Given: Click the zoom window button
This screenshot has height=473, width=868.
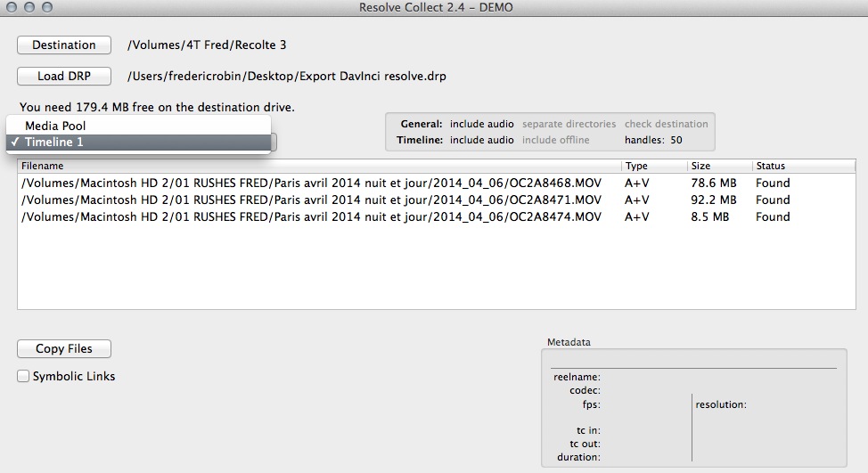Looking at the screenshot, I should coord(47,7).
